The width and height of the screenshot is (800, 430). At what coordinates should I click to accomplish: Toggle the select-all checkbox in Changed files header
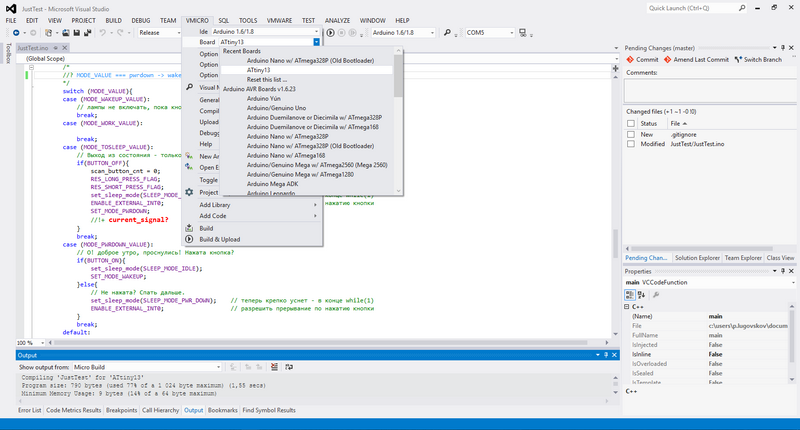630,122
